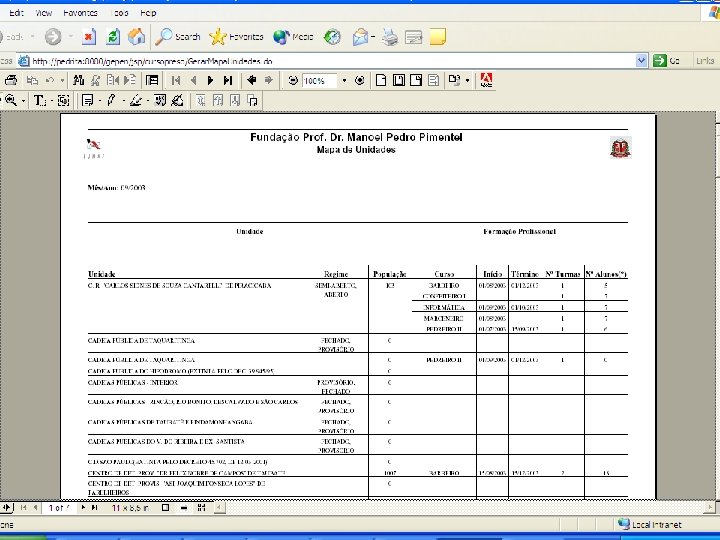This screenshot has height=540, width=720.
Task: Open the View menu
Action: point(44,13)
